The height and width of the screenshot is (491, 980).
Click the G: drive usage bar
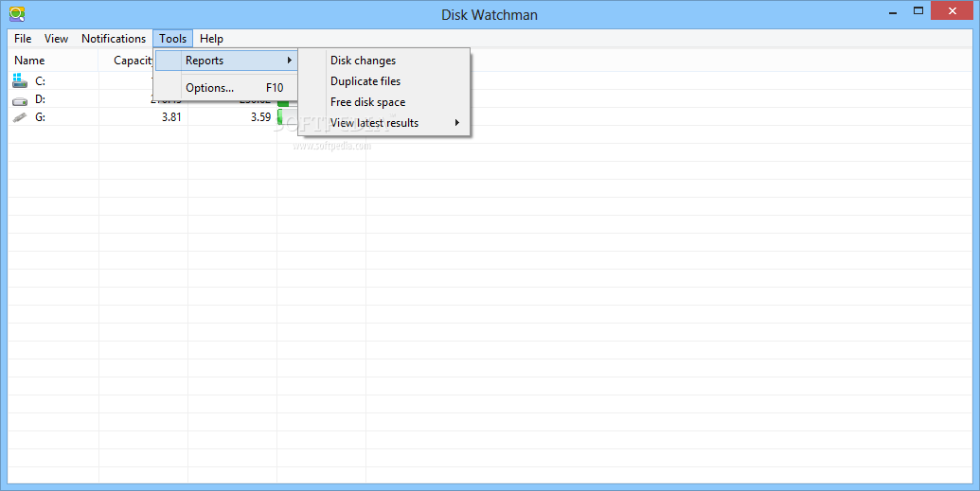(x=288, y=117)
